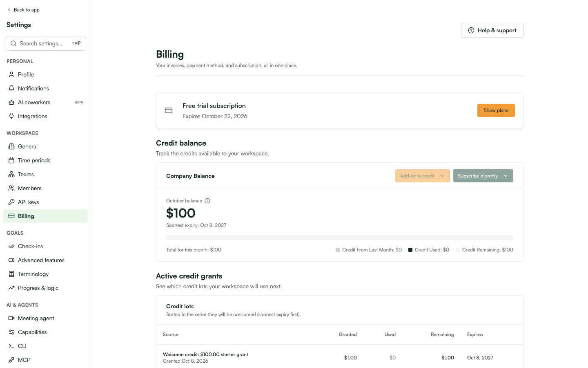Click the Profile person icon in sidebar
This screenshot has width=588, height=368.
[11, 74]
